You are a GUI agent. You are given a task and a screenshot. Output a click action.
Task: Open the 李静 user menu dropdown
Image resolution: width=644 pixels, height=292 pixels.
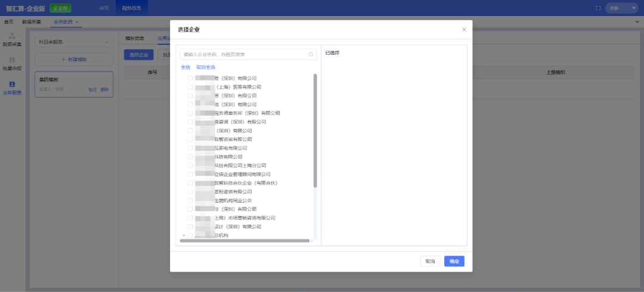[x=622, y=8]
